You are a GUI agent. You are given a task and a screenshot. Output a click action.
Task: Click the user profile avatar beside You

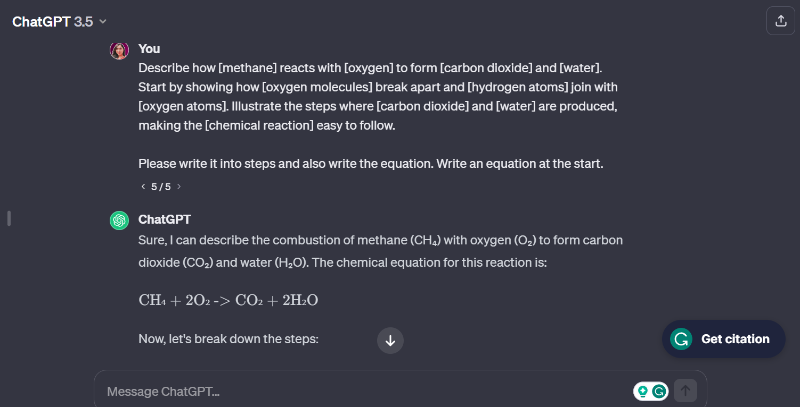click(119, 51)
